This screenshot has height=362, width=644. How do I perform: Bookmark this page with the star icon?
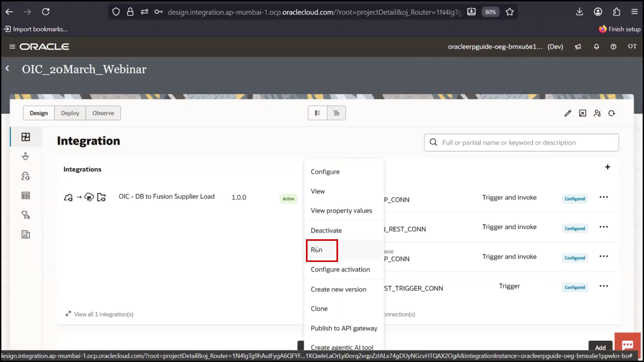pos(509,12)
